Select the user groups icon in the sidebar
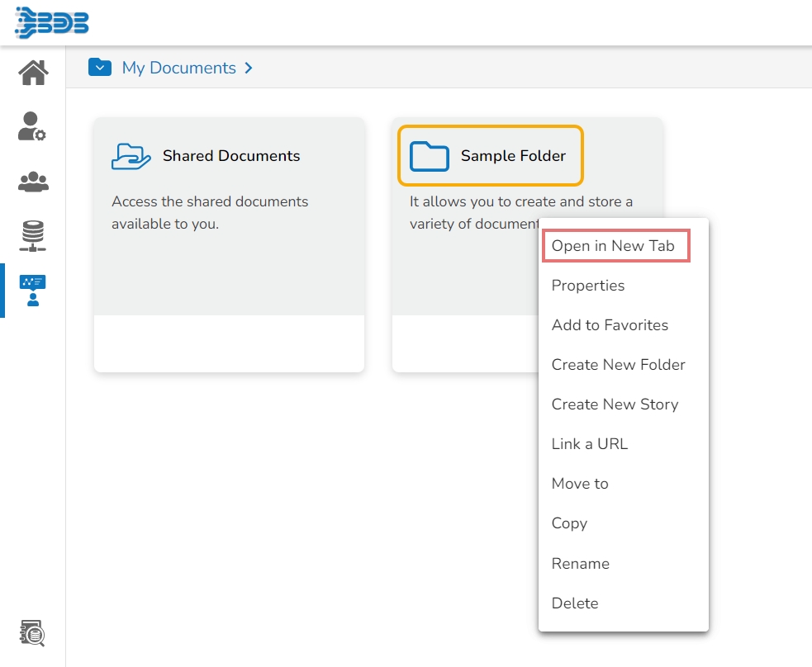This screenshot has height=667, width=812. (33, 182)
